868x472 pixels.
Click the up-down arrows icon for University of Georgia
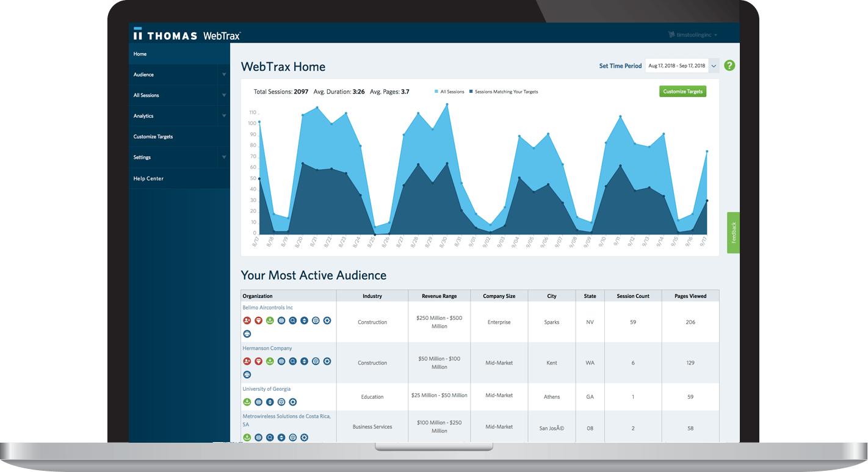coord(270,402)
